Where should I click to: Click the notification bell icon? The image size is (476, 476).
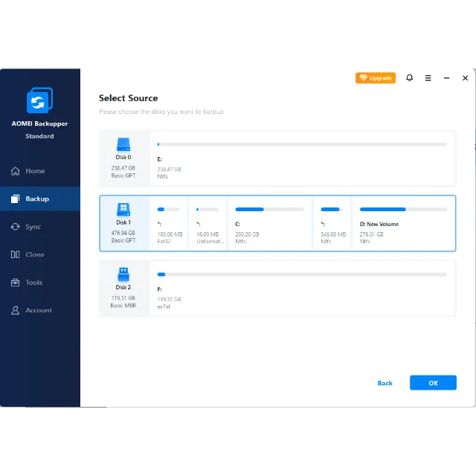[x=409, y=78]
